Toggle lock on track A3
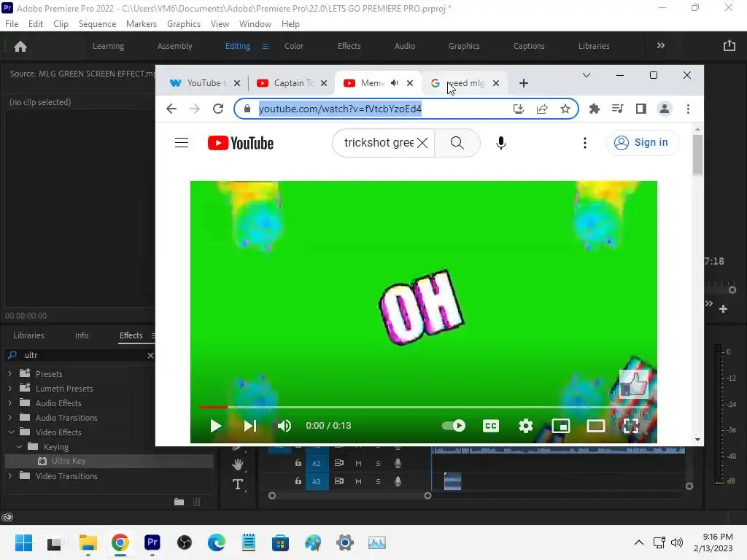This screenshot has width=747, height=560. (298, 481)
